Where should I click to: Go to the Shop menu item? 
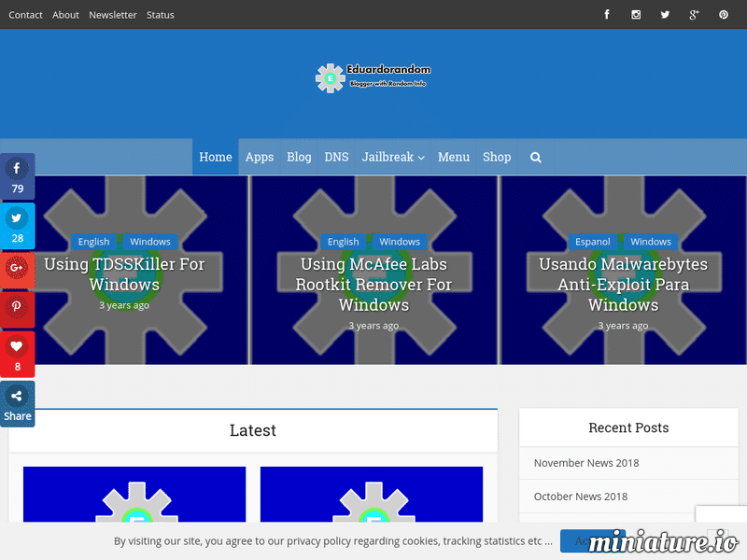point(497,157)
